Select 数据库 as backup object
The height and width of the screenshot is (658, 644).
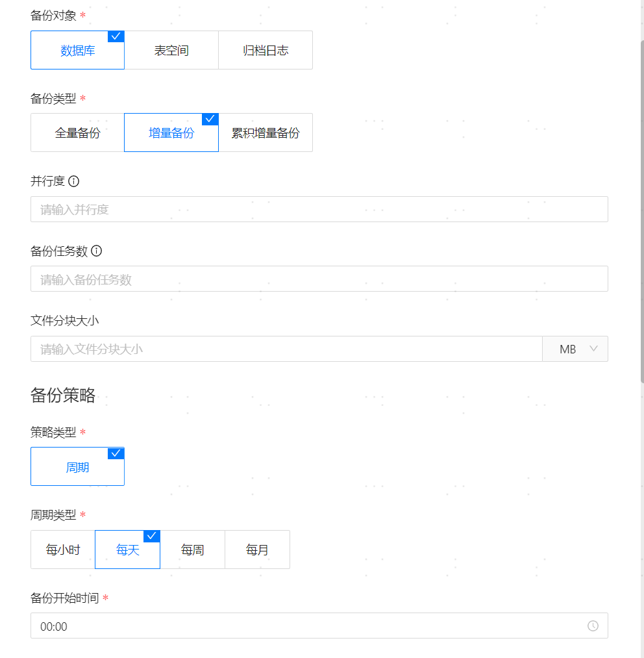[77, 51]
